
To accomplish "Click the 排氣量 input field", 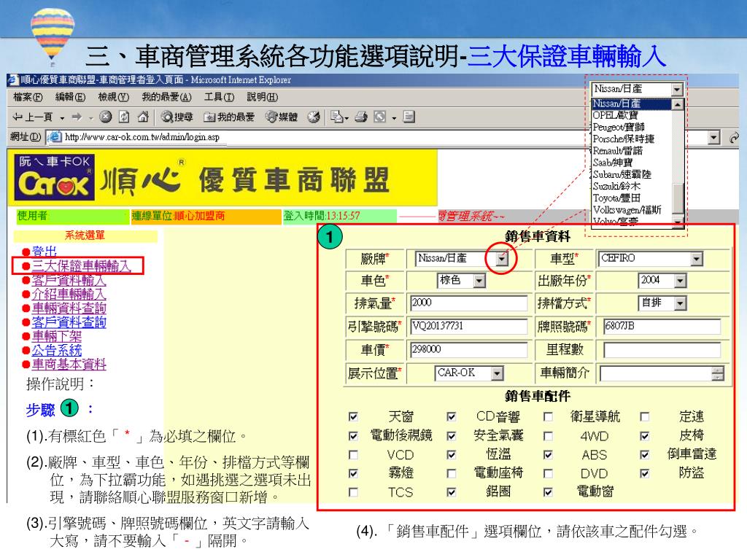I will [469, 303].
